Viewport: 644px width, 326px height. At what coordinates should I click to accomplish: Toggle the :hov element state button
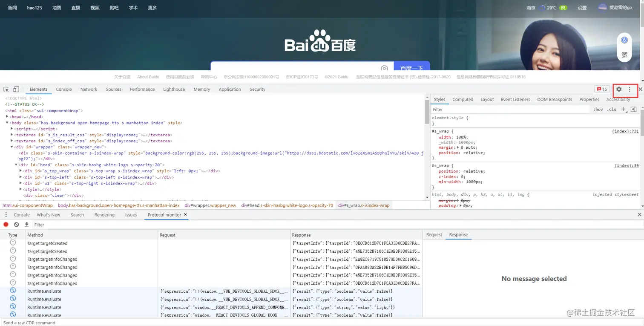[598, 110]
